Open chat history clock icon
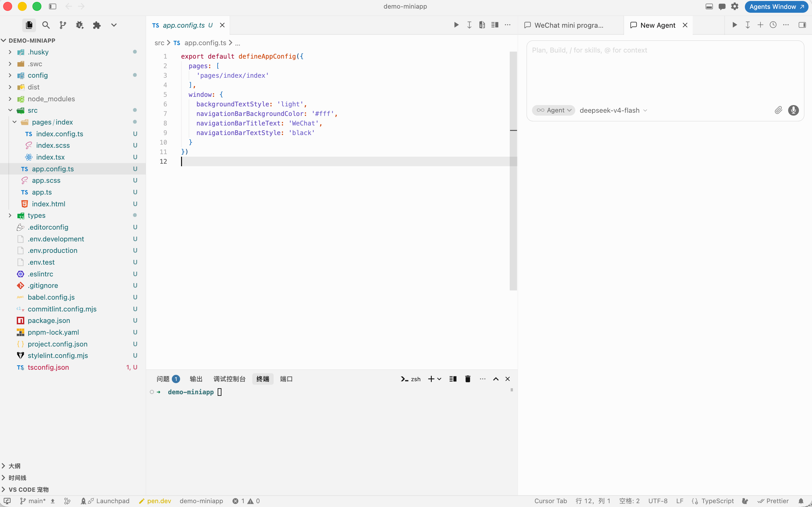The height and width of the screenshot is (507, 812). (x=773, y=25)
